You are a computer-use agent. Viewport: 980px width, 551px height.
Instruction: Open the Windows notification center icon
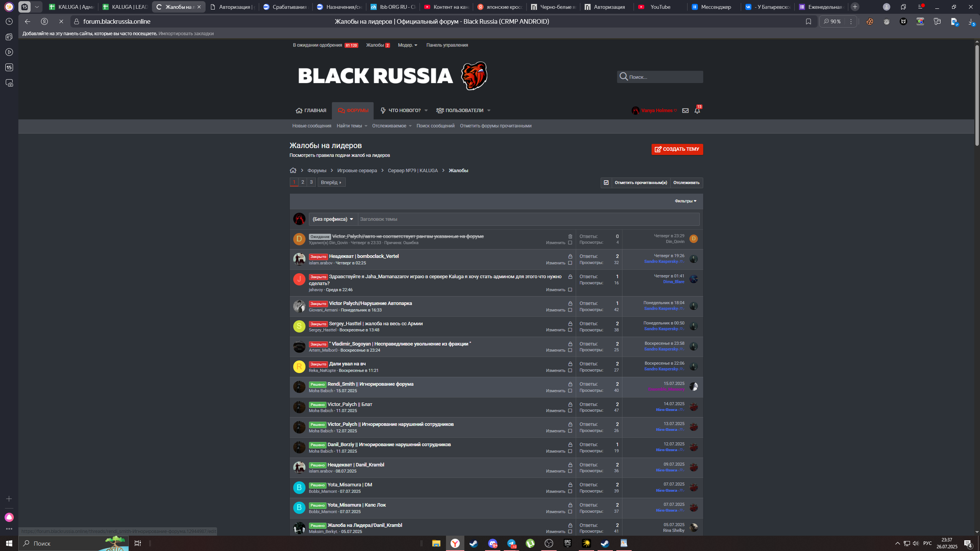[x=968, y=543]
